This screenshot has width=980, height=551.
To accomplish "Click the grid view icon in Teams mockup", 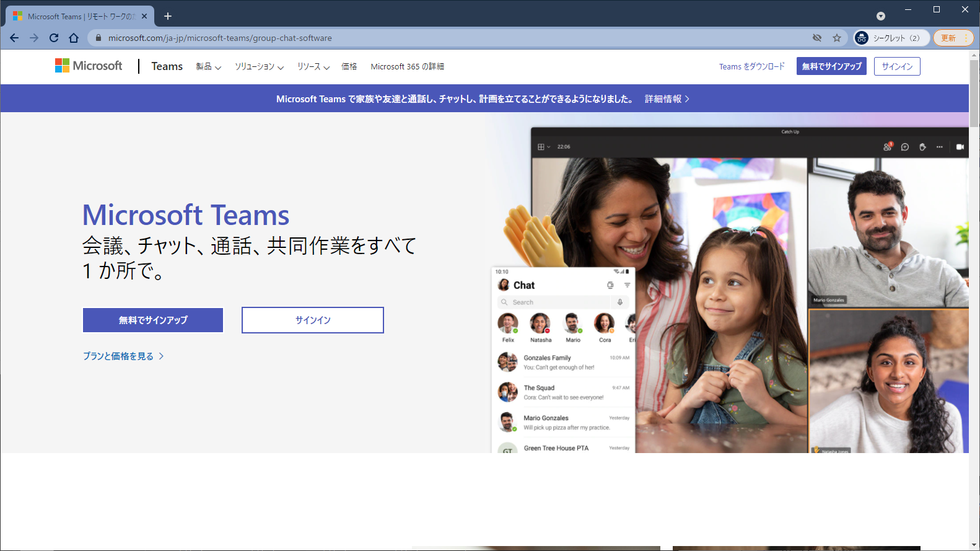I will coord(541,147).
